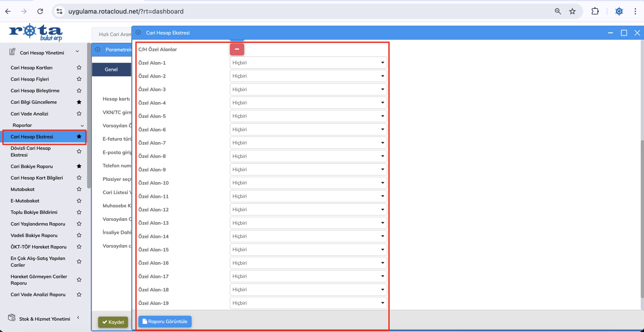This screenshot has width=644, height=332.
Task: Bookmark this page with the star icon
Action: 572,11
